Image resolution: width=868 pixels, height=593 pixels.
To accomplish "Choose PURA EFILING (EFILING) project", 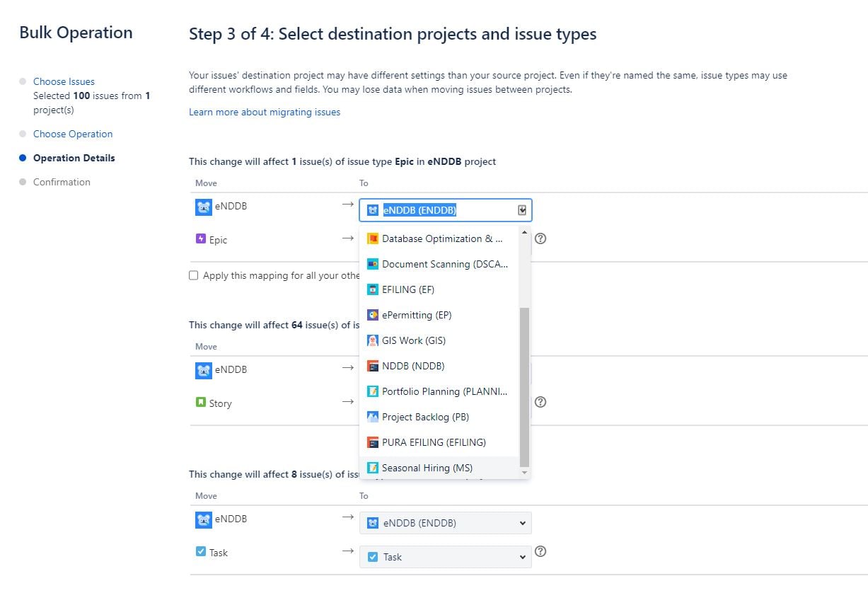I will click(x=439, y=442).
